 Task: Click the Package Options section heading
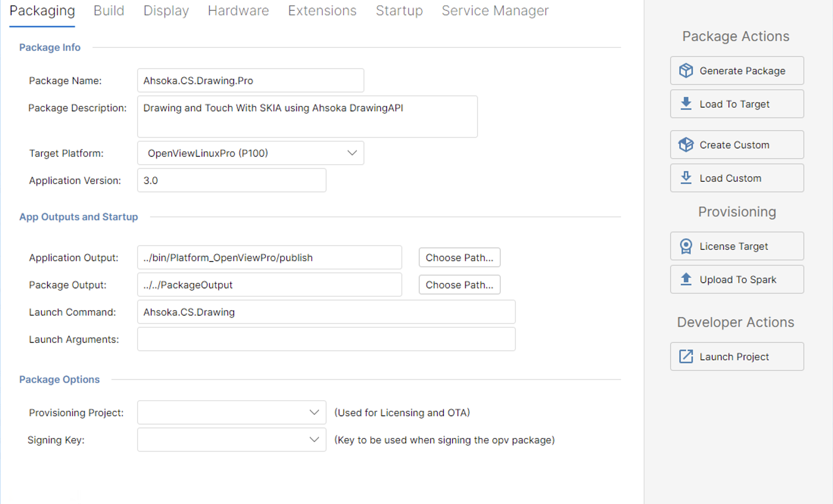coord(59,380)
